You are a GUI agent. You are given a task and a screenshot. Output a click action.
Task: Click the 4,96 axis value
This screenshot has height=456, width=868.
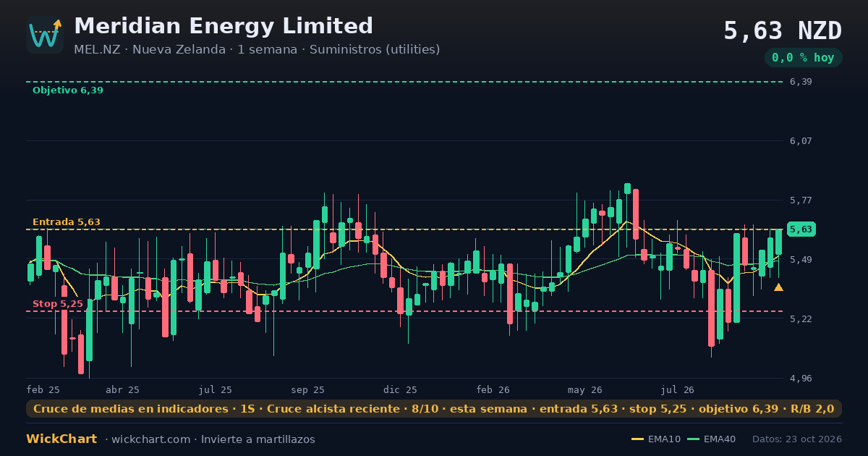tap(801, 379)
